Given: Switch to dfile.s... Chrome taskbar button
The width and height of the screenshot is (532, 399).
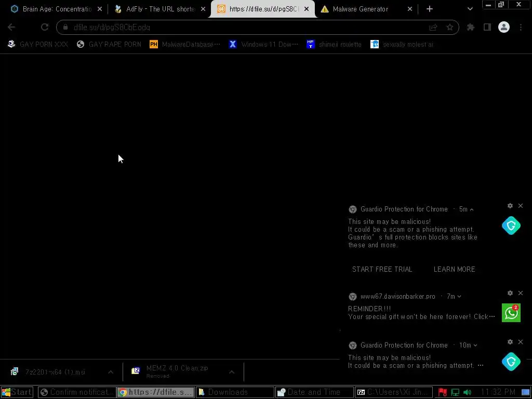Looking at the screenshot, I should click(x=156, y=393).
